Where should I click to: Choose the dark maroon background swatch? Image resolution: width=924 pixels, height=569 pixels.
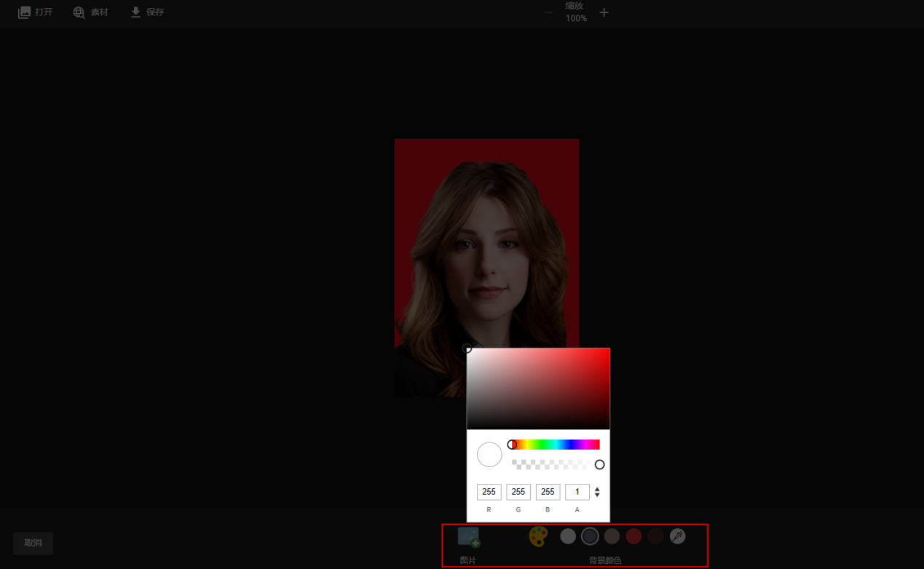(655, 536)
